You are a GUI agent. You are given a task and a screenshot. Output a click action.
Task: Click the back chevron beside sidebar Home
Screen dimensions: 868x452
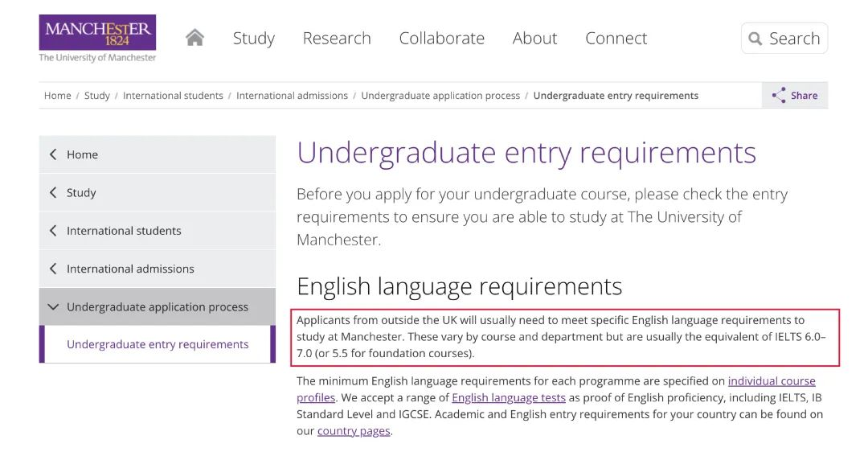point(53,154)
